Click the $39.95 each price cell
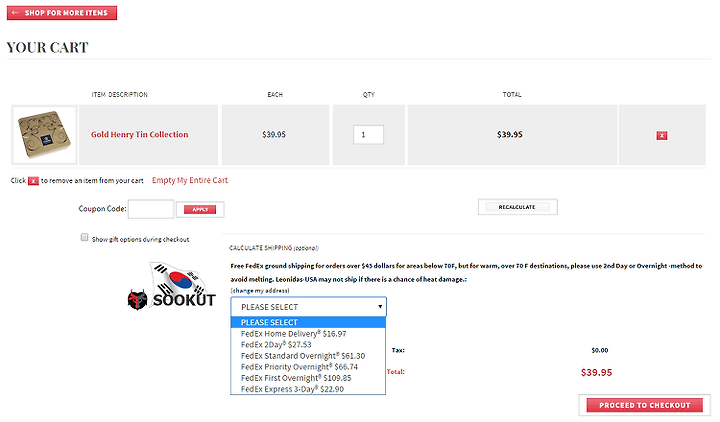 (274, 135)
